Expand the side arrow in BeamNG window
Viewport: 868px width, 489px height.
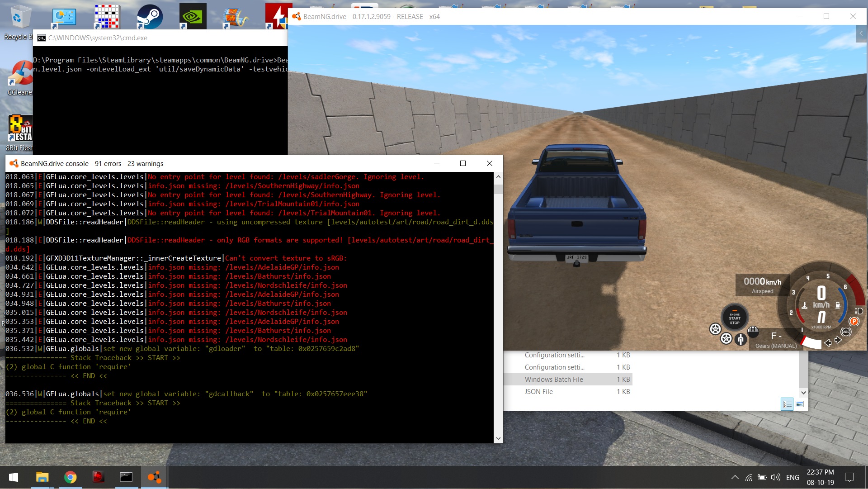pyautogui.click(x=861, y=33)
